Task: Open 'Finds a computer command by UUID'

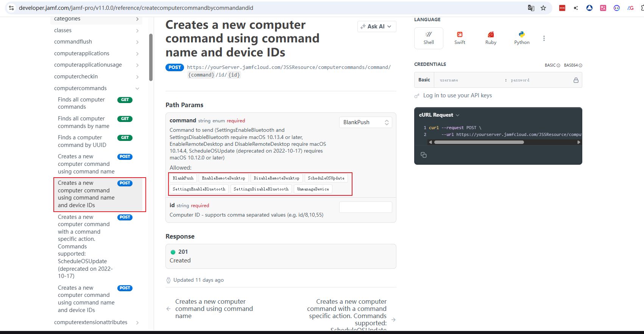Action: pyautogui.click(x=82, y=141)
